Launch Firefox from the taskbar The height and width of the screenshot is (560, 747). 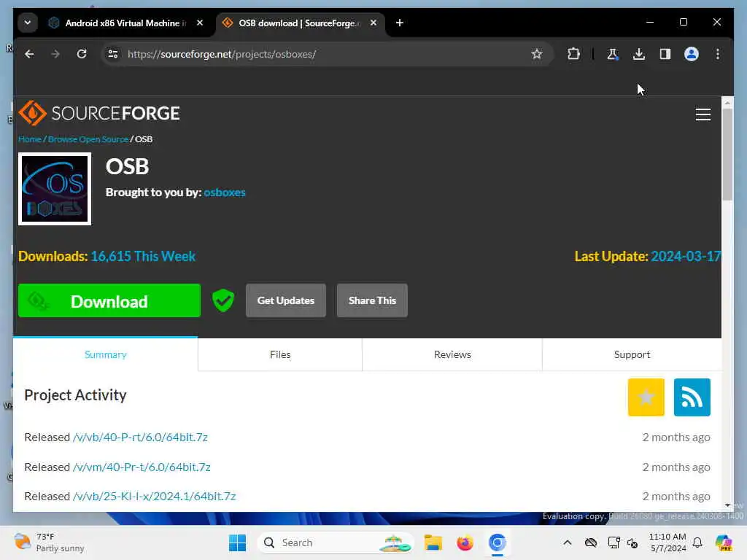465,542
